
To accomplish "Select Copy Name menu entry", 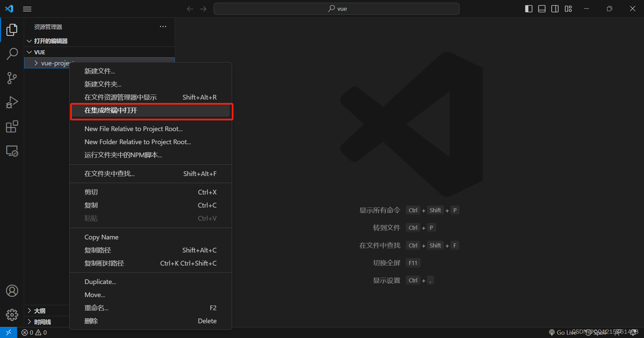I will pos(151,237).
